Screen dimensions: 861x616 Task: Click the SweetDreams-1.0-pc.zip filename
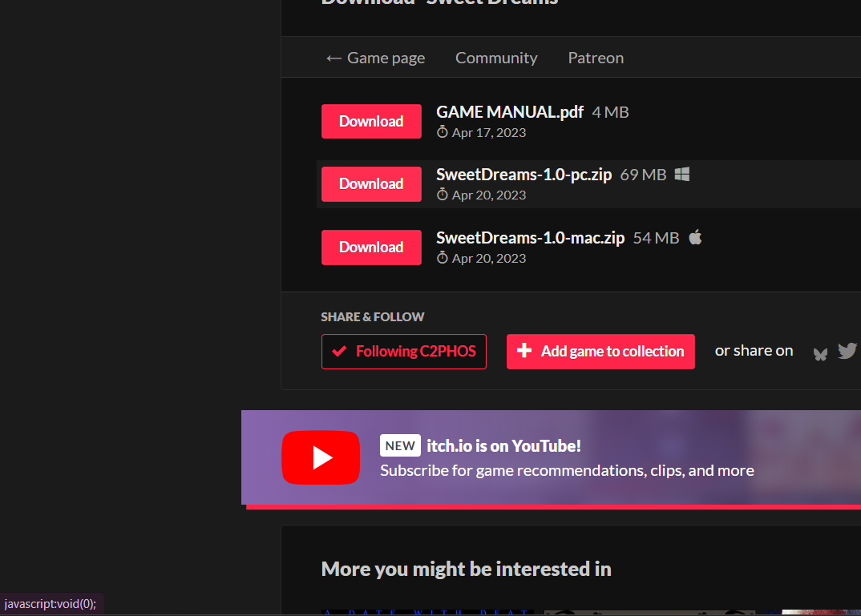click(523, 175)
